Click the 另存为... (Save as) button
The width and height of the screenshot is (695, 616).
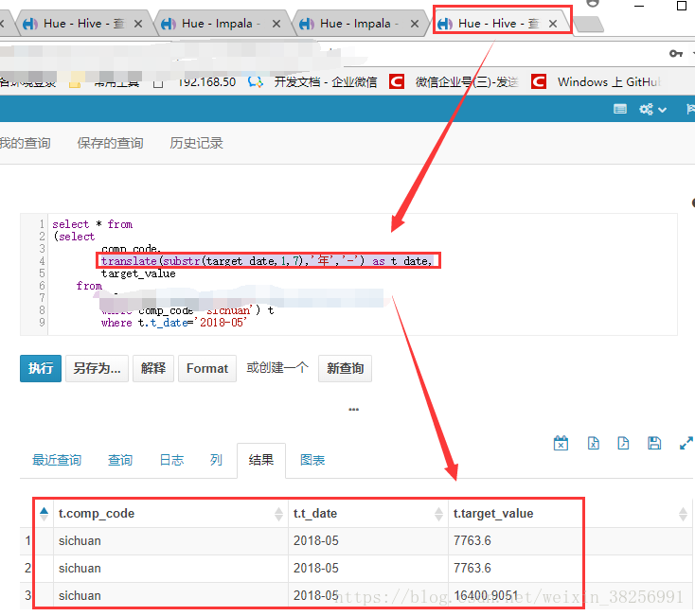tap(97, 368)
